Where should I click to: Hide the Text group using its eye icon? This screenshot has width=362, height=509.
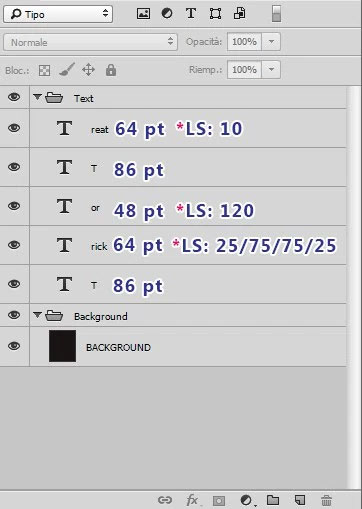click(14, 97)
